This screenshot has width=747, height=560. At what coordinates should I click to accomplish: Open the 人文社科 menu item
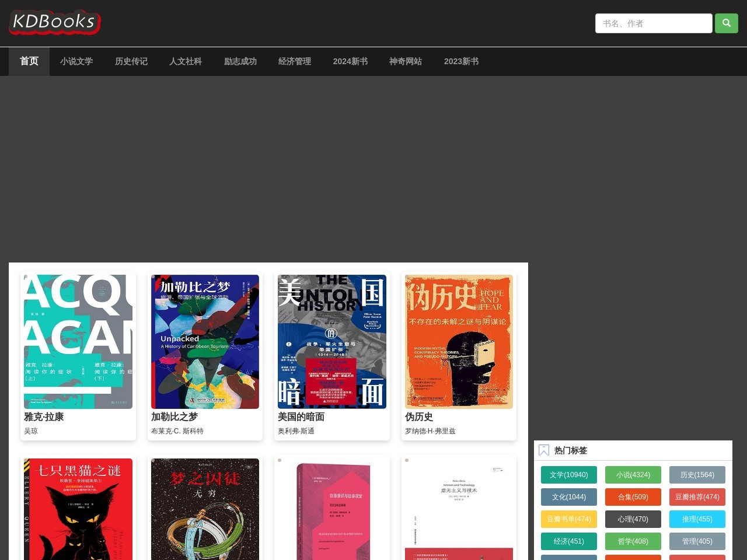(186, 61)
